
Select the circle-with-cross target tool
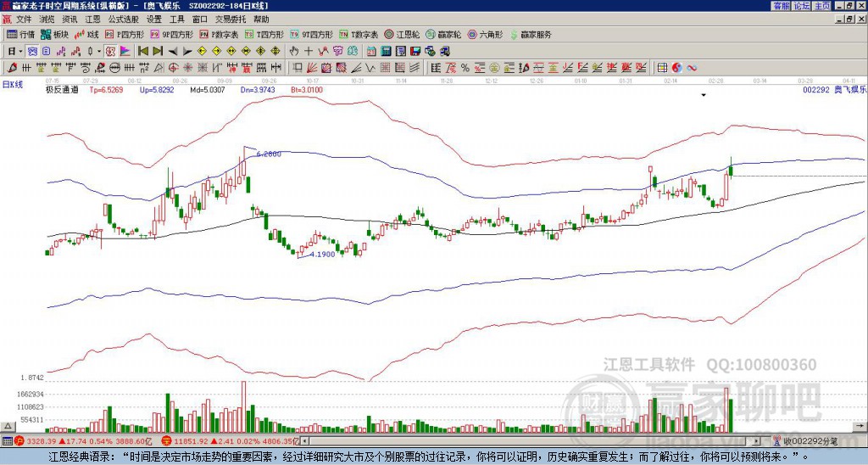click(173, 68)
